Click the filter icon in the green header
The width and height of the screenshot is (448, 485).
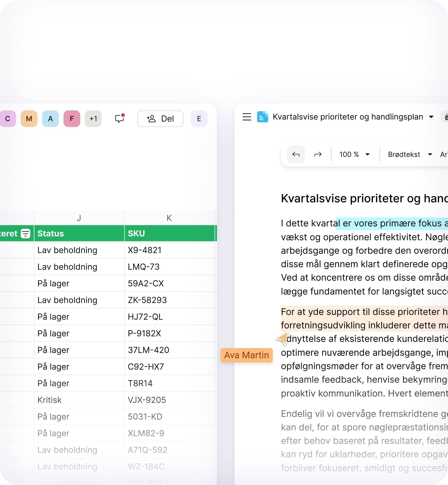[25, 233]
